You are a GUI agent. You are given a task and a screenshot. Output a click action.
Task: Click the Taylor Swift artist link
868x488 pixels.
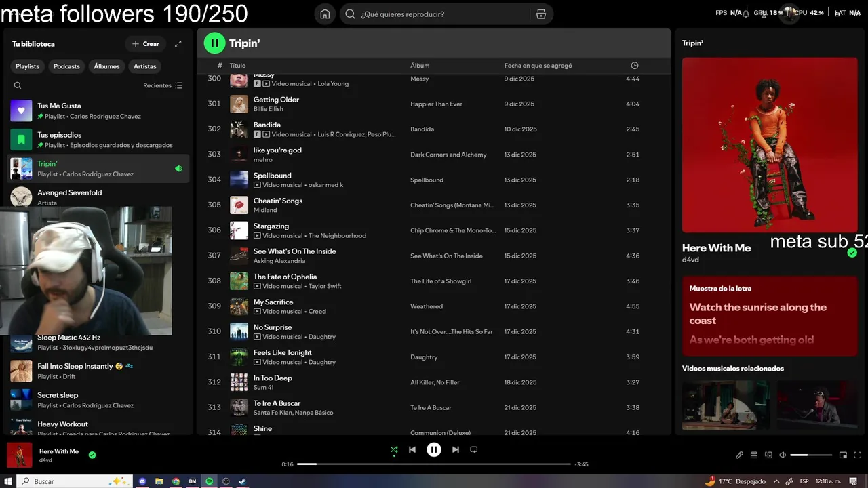pyautogui.click(x=325, y=286)
